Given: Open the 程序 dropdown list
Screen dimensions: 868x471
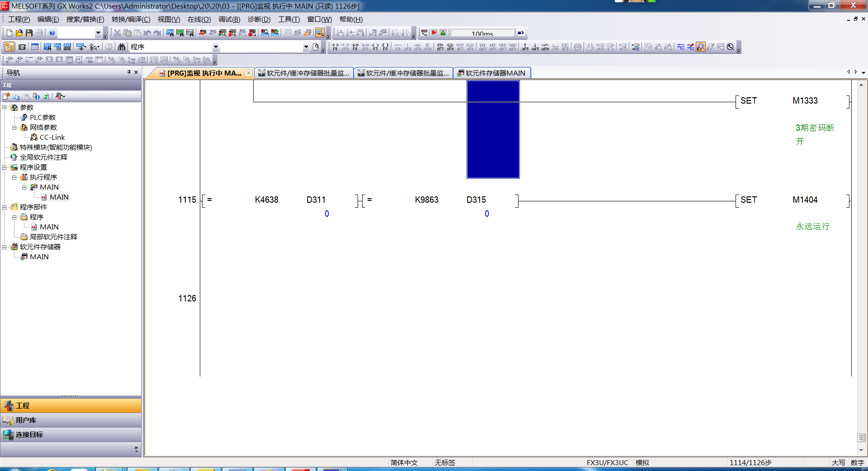Looking at the screenshot, I should coord(216,47).
